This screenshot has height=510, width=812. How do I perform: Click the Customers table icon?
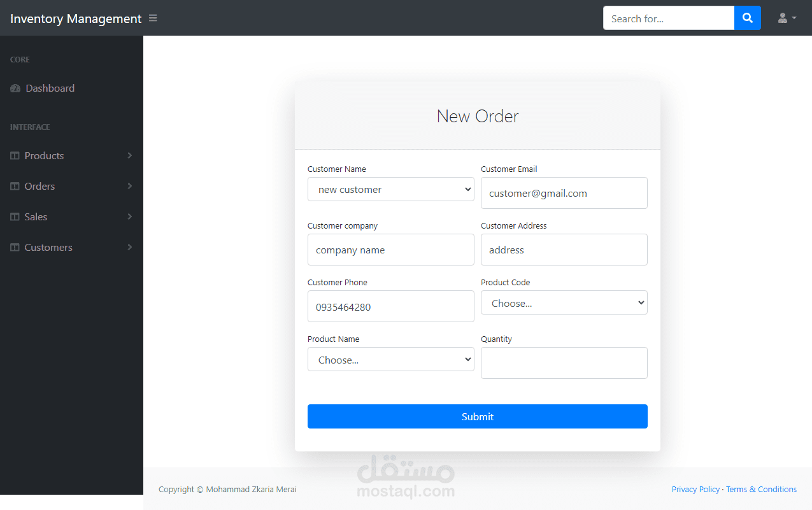click(x=15, y=248)
